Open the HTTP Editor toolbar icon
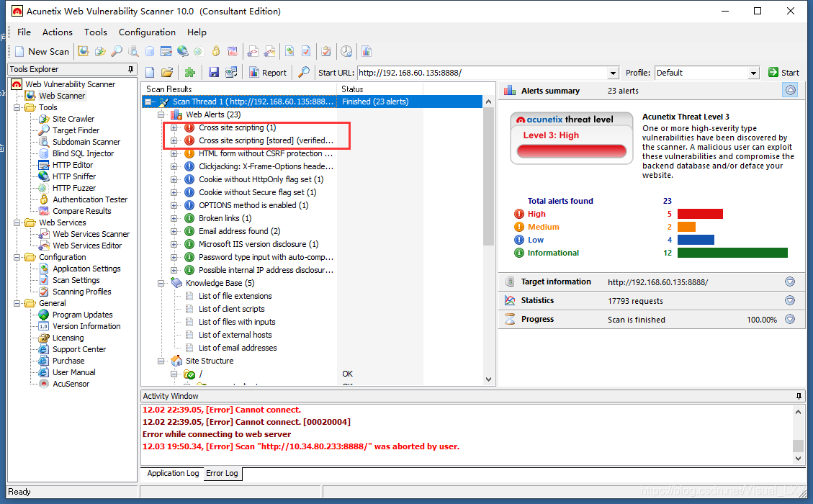This screenshot has height=504, width=813. coord(166,51)
